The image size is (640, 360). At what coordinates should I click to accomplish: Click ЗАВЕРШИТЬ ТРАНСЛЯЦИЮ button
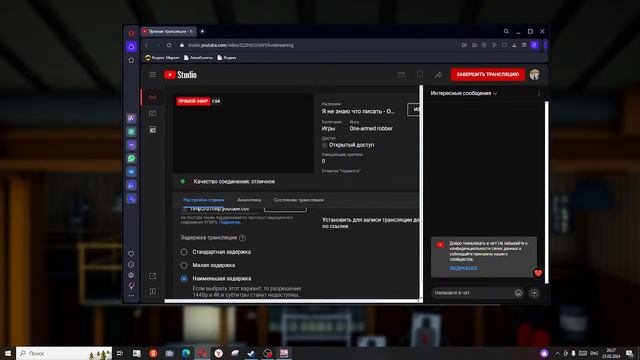[x=488, y=74]
